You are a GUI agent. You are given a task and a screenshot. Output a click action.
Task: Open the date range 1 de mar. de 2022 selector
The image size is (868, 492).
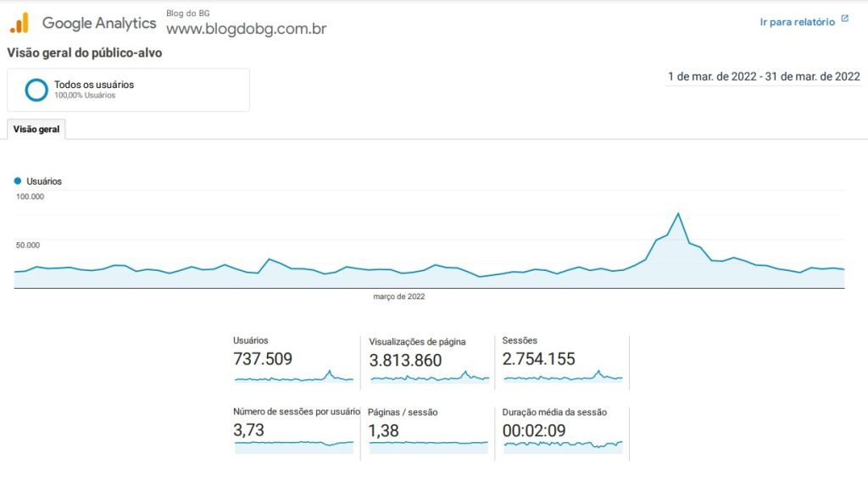[764, 77]
